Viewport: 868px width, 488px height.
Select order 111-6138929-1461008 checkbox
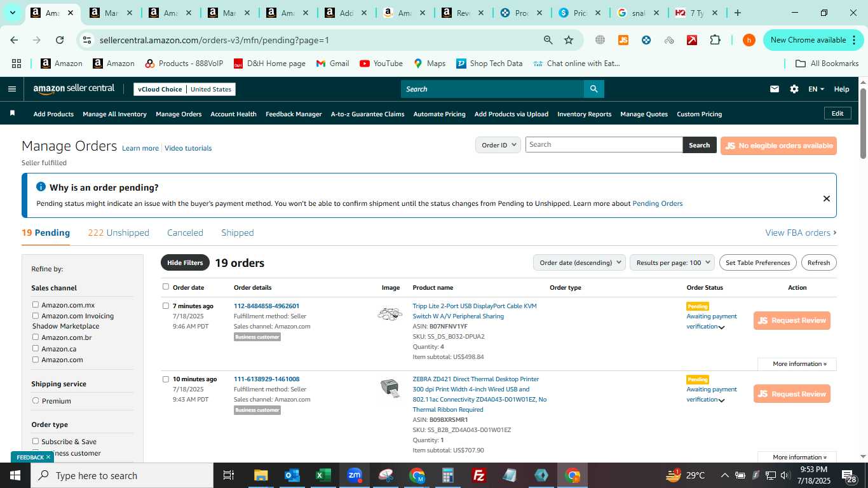(x=166, y=379)
